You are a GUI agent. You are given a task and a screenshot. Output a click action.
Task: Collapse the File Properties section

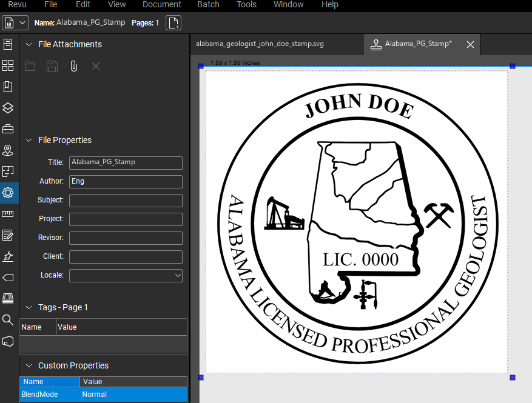point(29,140)
